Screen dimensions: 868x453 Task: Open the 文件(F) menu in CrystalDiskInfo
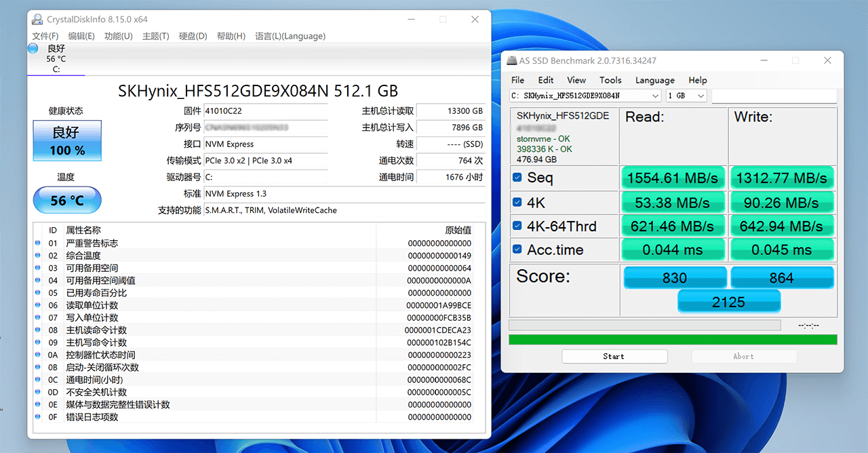point(45,36)
